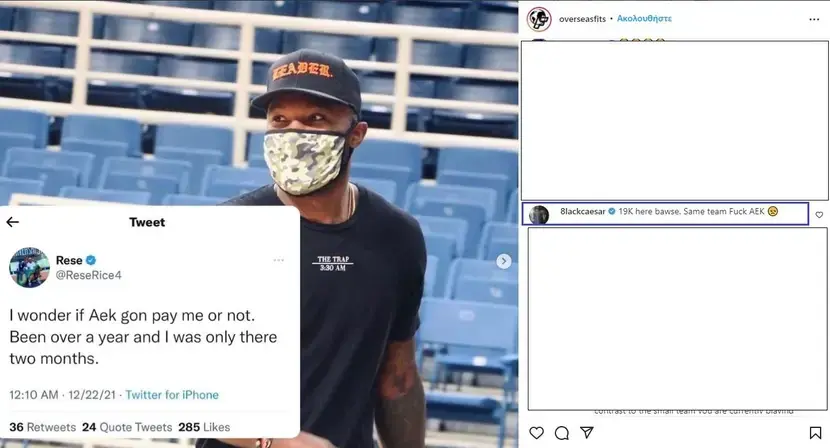The height and width of the screenshot is (448, 830).
Task: Open Rese's Twitter profile picture
Action: (30, 267)
